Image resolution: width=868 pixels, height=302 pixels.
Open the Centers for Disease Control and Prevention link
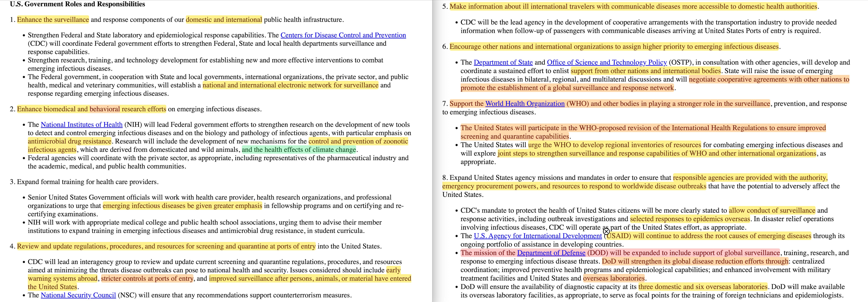point(343,35)
